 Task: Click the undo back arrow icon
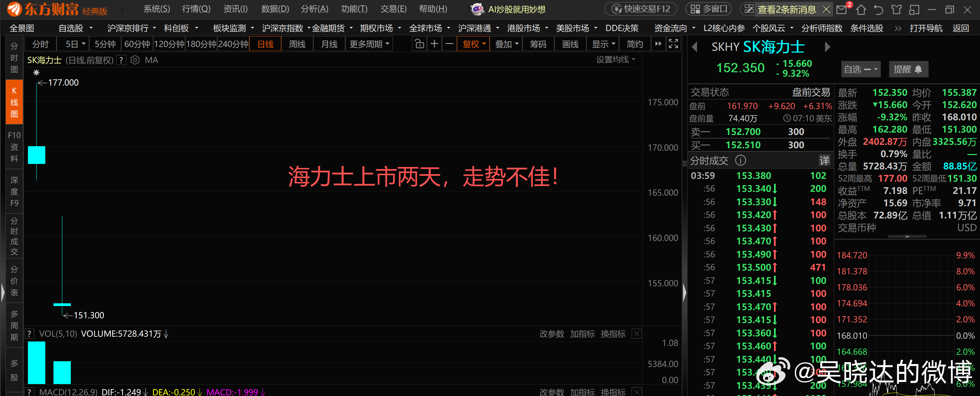[x=879, y=9]
